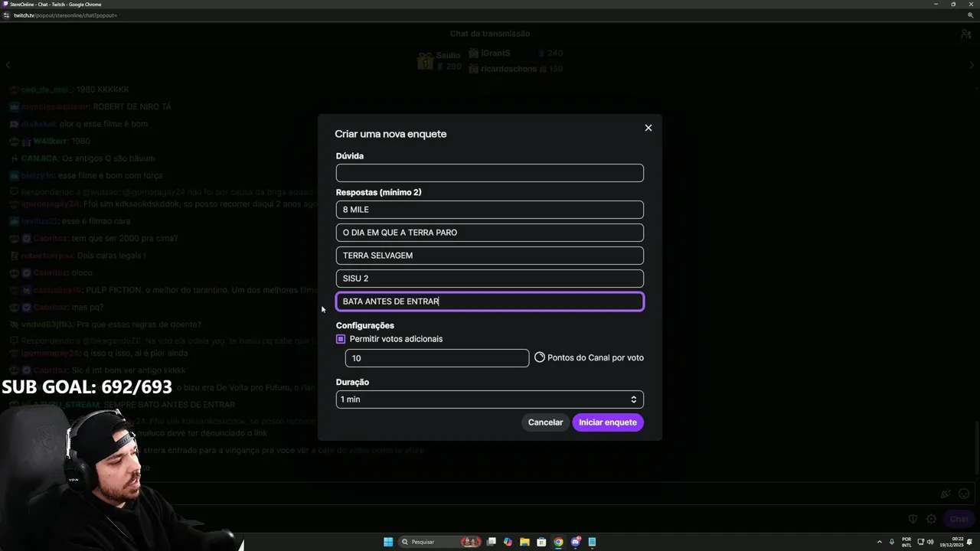The width and height of the screenshot is (980, 551).
Task: Click the purple Chat send button
Action: (x=959, y=519)
